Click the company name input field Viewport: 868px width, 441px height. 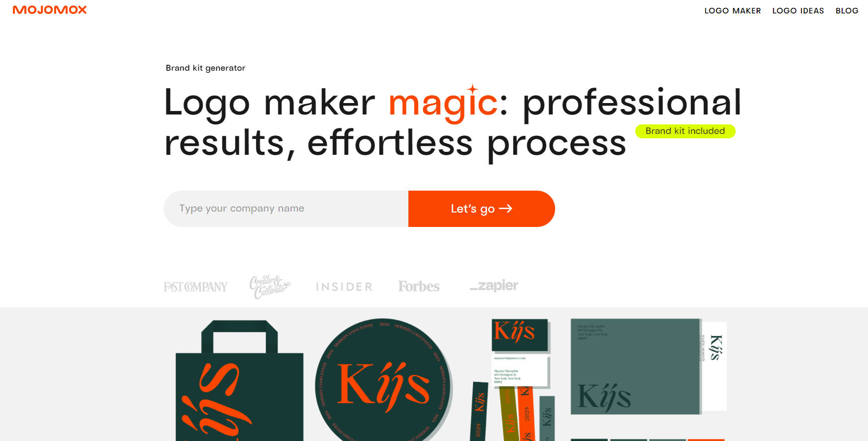[x=286, y=209]
